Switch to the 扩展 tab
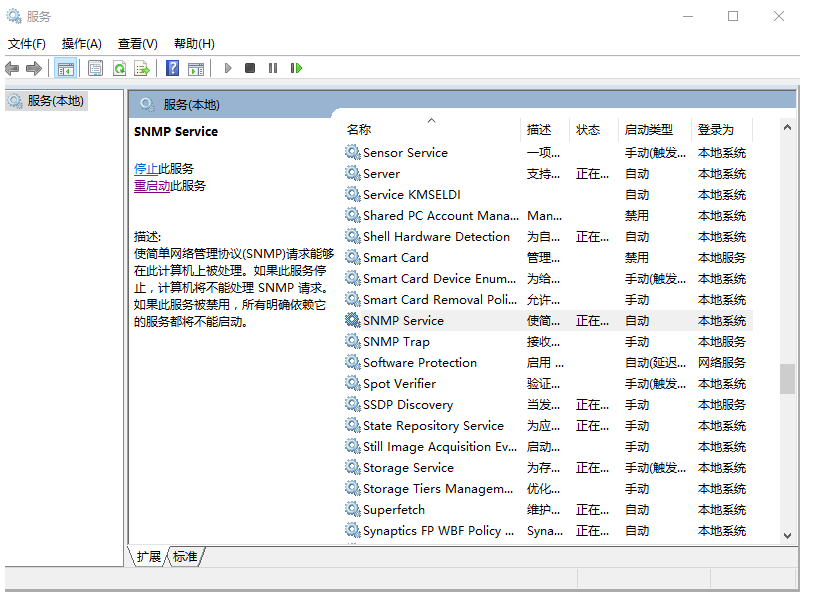The image size is (819, 593). pyautogui.click(x=147, y=557)
